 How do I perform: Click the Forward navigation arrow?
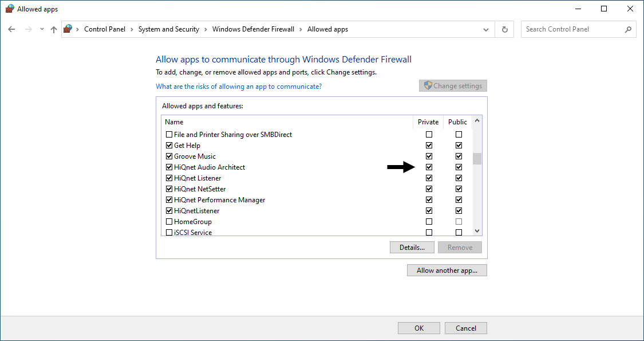click(x=29, y=29)
